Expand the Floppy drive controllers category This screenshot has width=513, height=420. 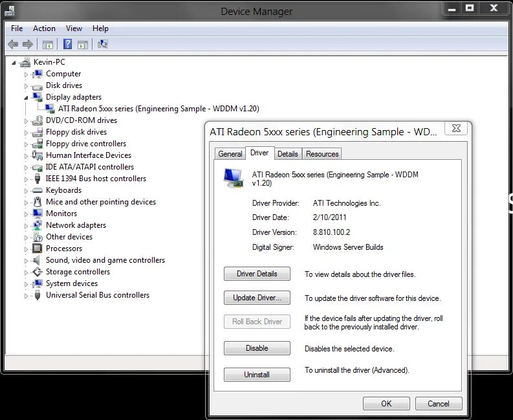point(26,144)
